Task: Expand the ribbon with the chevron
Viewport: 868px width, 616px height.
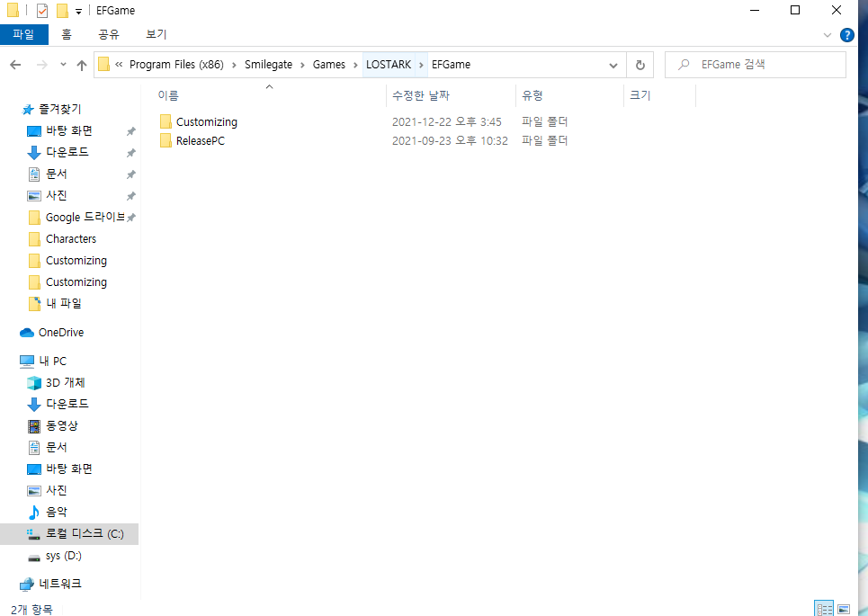Action: (x=828, y=35)
